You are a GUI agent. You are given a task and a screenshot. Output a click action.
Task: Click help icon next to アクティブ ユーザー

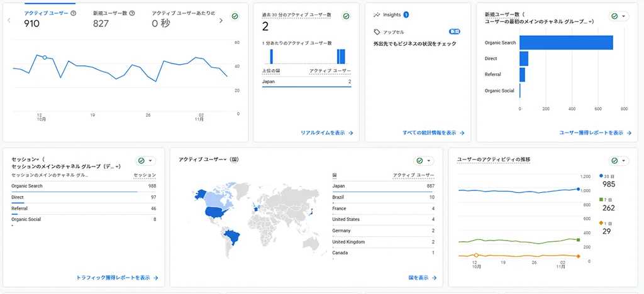(74, 13)
